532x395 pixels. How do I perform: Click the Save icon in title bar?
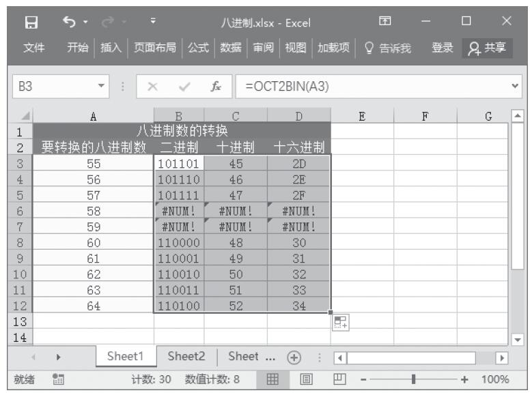coord(31,24)
